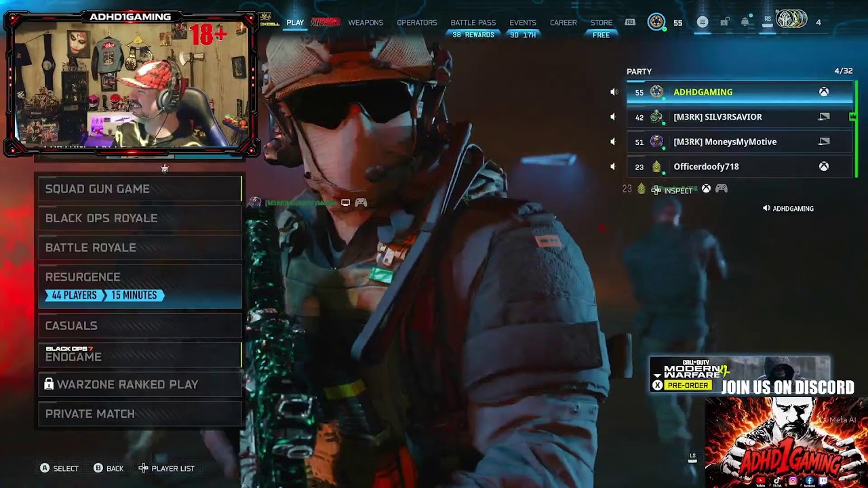Click the 4/32 party count

(843, 71)
